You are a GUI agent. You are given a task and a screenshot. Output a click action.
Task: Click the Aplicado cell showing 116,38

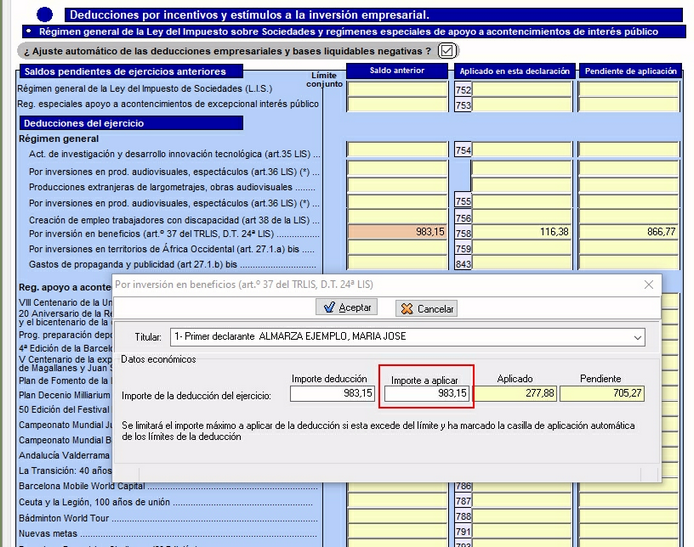click(x=521, y=232)
